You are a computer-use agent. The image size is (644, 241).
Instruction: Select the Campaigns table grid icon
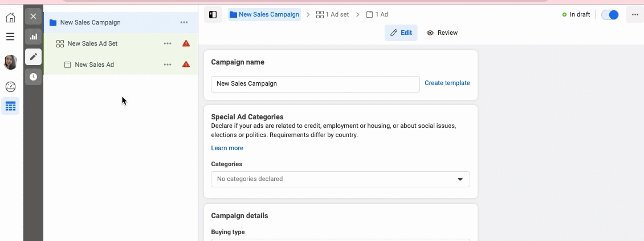coord(10,106)
